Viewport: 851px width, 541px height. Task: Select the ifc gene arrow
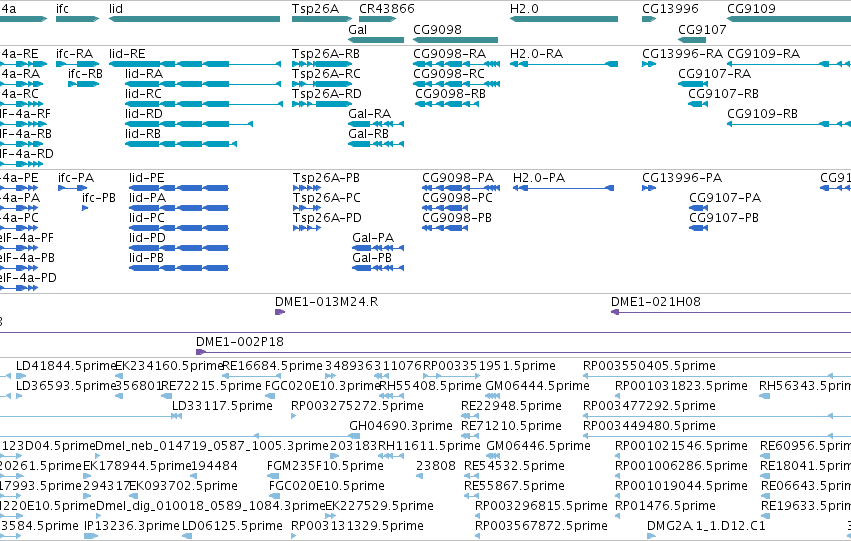pos(78,19)
